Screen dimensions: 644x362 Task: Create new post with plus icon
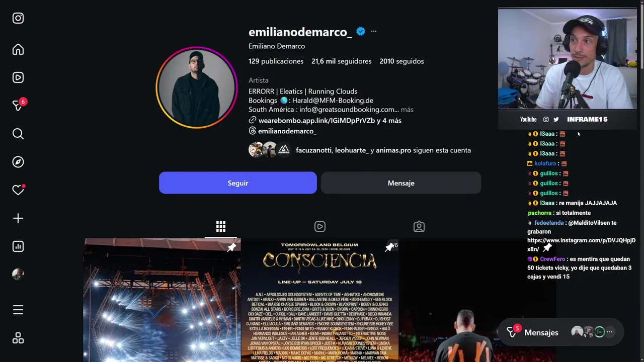pos(18,218)
